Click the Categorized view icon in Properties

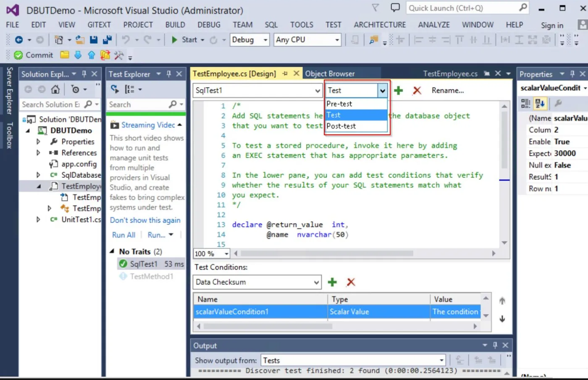pos(525,103)
